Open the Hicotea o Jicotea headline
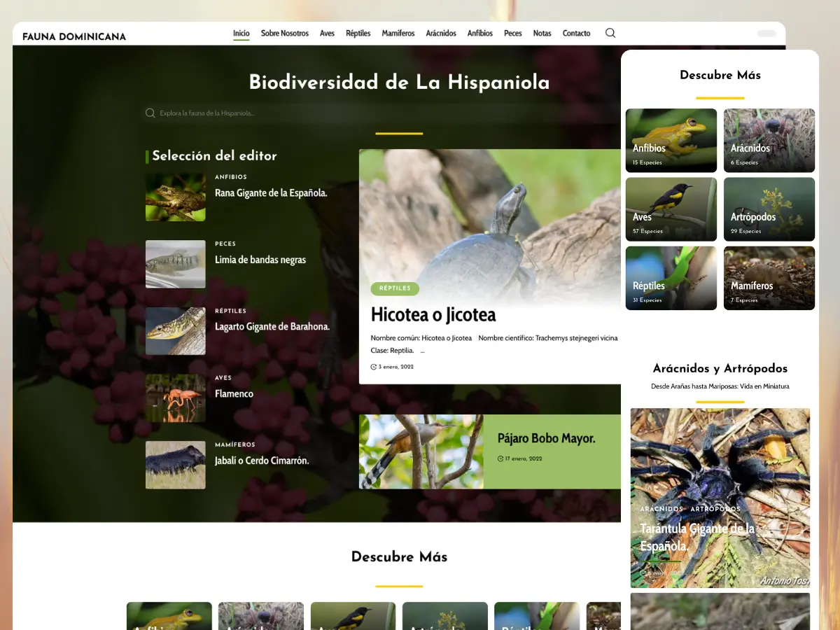The width and height of the screenshot is (840, 630). [x=433, y=314]
